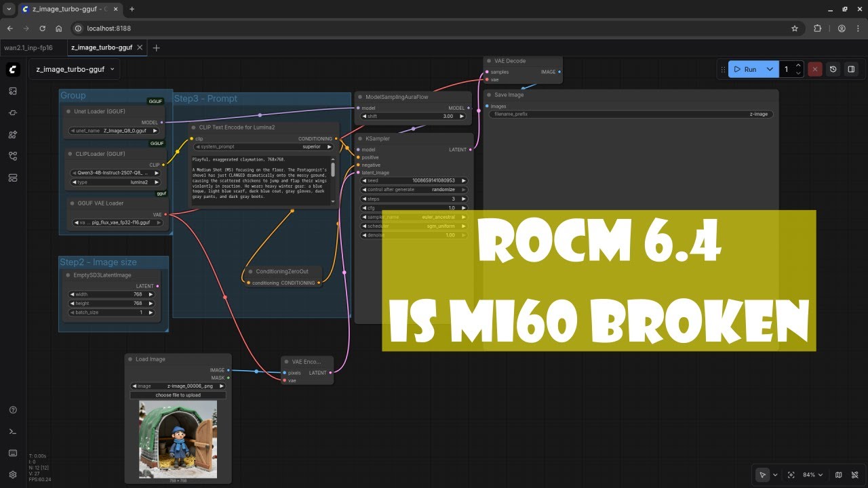Open the pig_flux_vae_fp32-f16.gguf VAE selector
The height and width of the screenshot is (488, 868).
[119, 222]
